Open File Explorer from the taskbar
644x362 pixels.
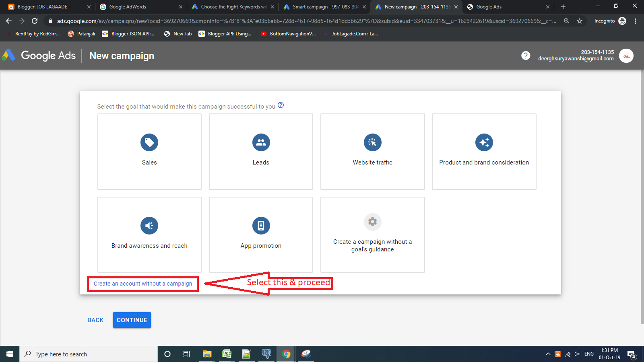pos(207,354)
